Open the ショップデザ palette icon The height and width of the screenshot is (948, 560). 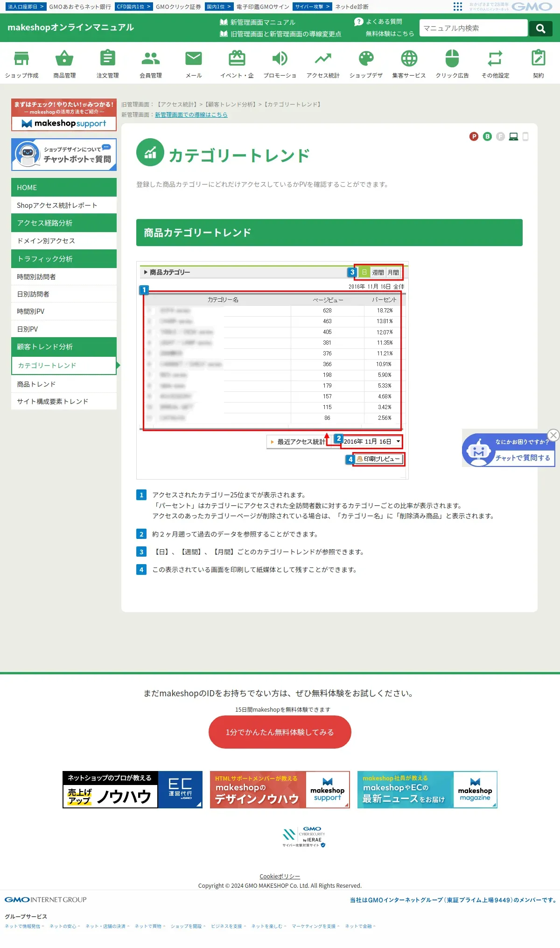pyautogui.click(x=366, y=58)
